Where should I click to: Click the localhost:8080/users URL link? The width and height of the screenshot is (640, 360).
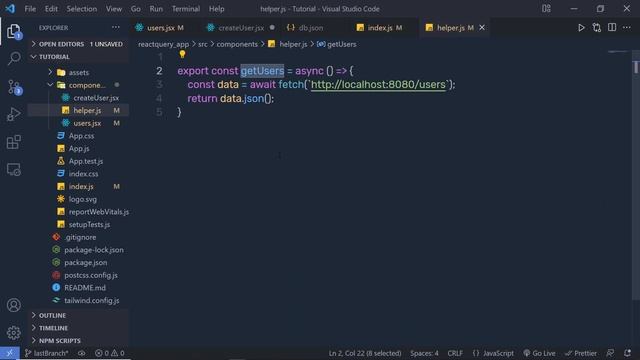click(x=378, y=84)
